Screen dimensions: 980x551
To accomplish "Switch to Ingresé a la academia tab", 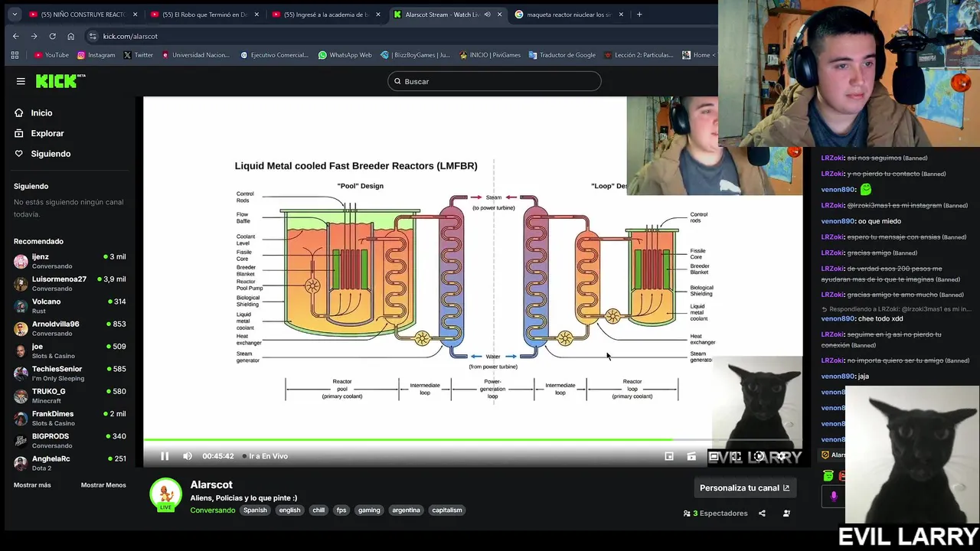I will pos(326,14).
